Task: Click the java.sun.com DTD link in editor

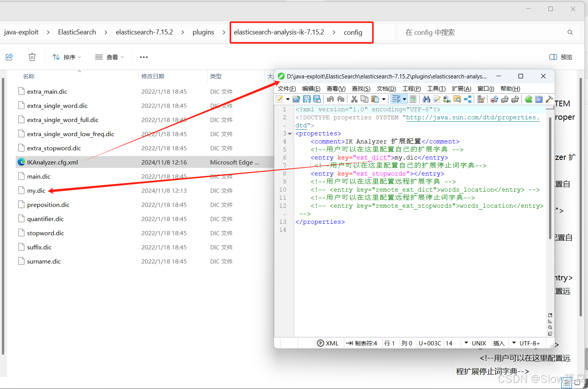Action: pos(473,117)
